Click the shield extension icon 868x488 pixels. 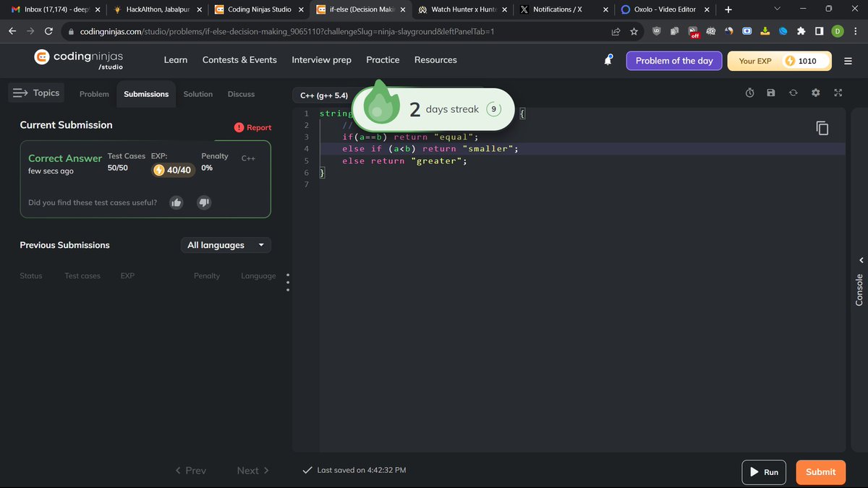[656, 32]
